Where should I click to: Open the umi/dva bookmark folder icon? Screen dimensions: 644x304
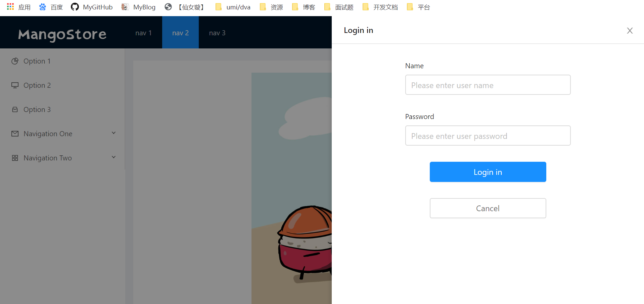click(218, 7)
